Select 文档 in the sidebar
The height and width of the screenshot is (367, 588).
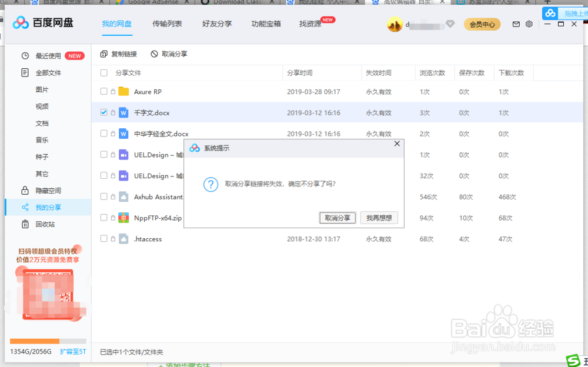coord(42,124)
